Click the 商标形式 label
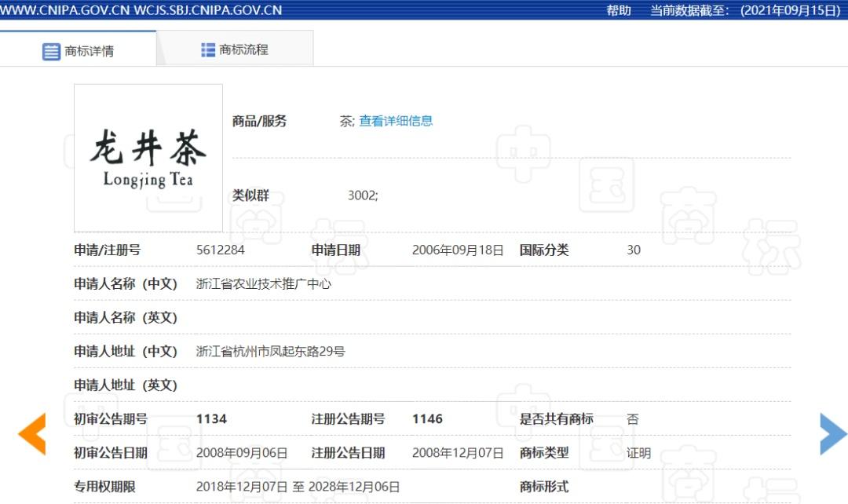This screenshot has height=504, width=848. (544, 487)
